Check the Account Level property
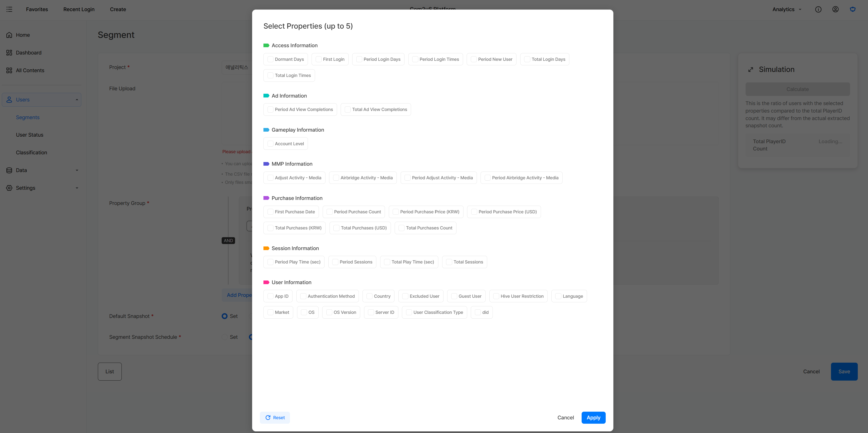 (270, 144)
